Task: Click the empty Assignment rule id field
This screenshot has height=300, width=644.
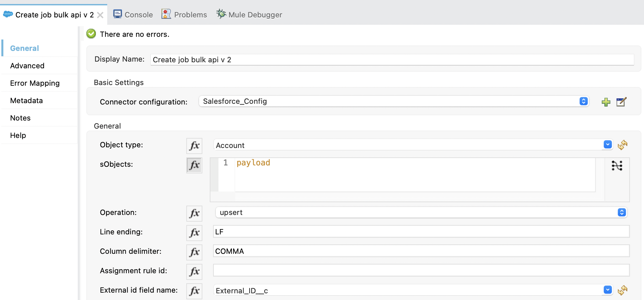Action: [421, 270]
